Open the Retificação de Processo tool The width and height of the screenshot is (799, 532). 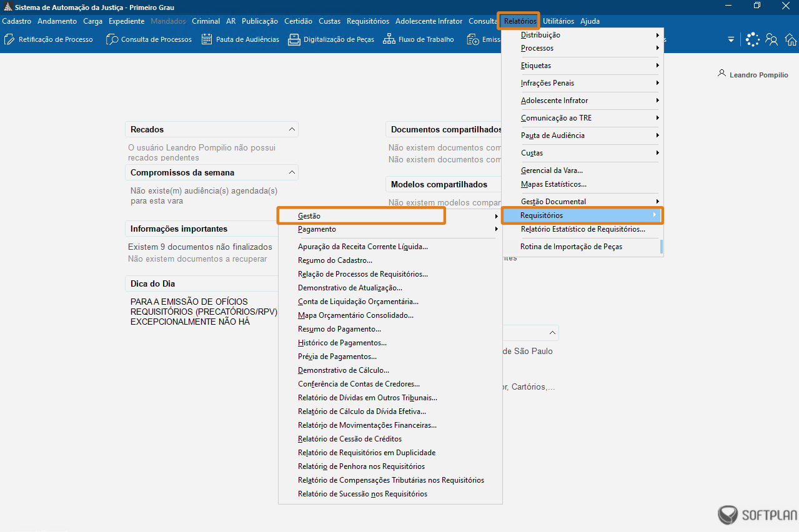(49, 39)
